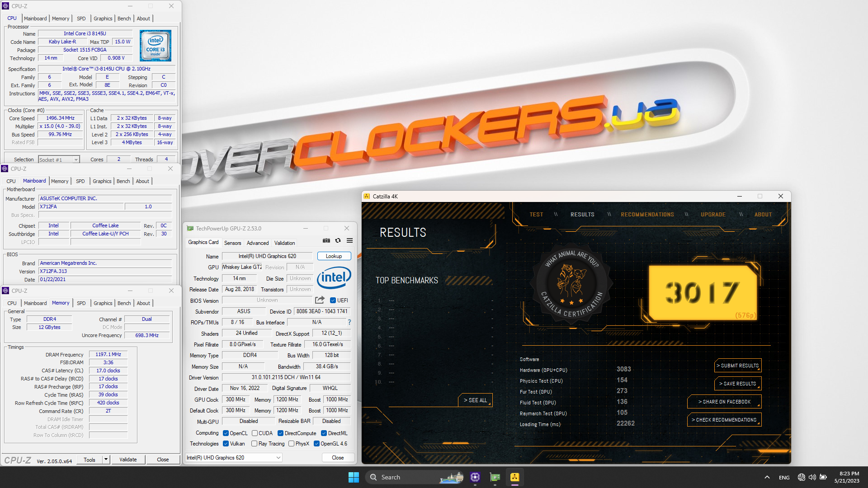Select Bench tab in top CPU-Z window

point(124,19)
